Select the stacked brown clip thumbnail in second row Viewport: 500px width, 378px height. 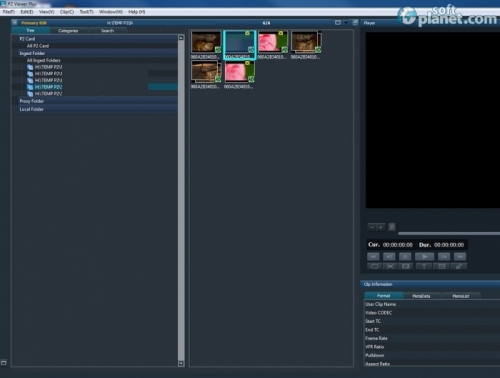pyautogui.click(x=206, y=72)
